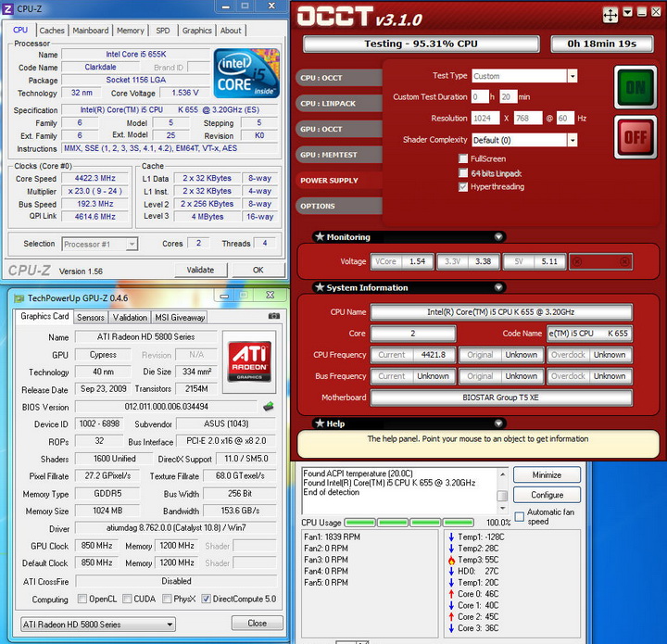This screenshot has height=644, width=667.
Task: Collapse the Monitoring section arrow
Action: [x=498, y=236]
